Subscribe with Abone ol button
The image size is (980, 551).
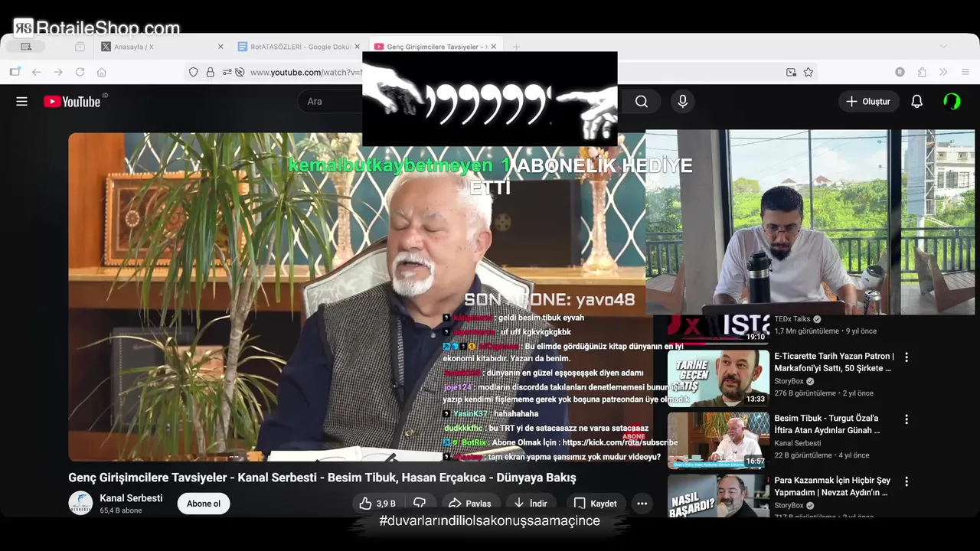pos(204,504)
